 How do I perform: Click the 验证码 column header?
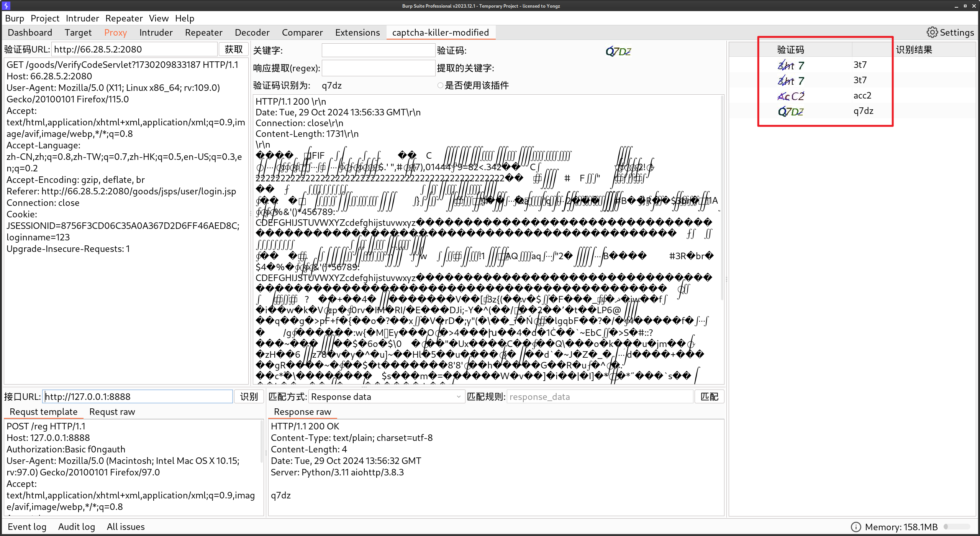pos(790,50)
